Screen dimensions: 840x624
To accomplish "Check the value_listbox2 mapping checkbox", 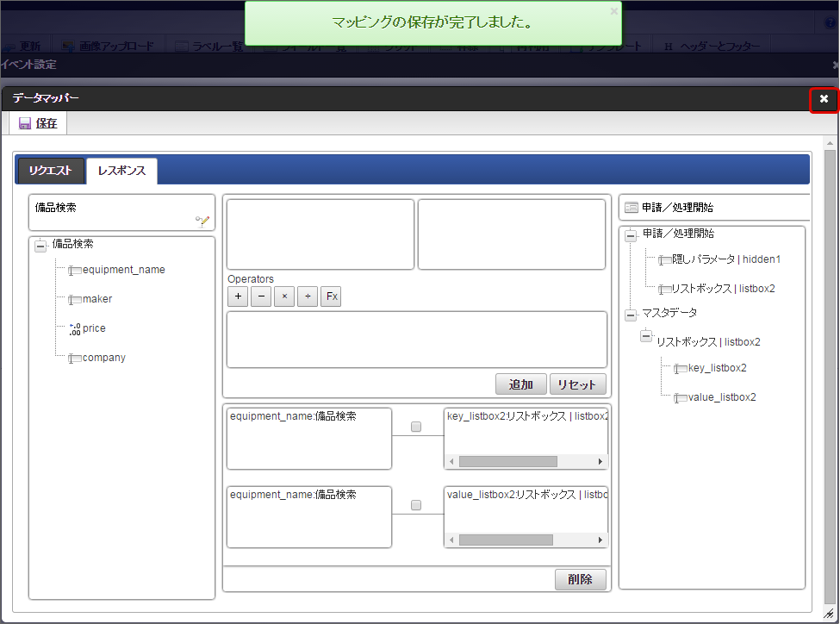I will click(416, 505).
